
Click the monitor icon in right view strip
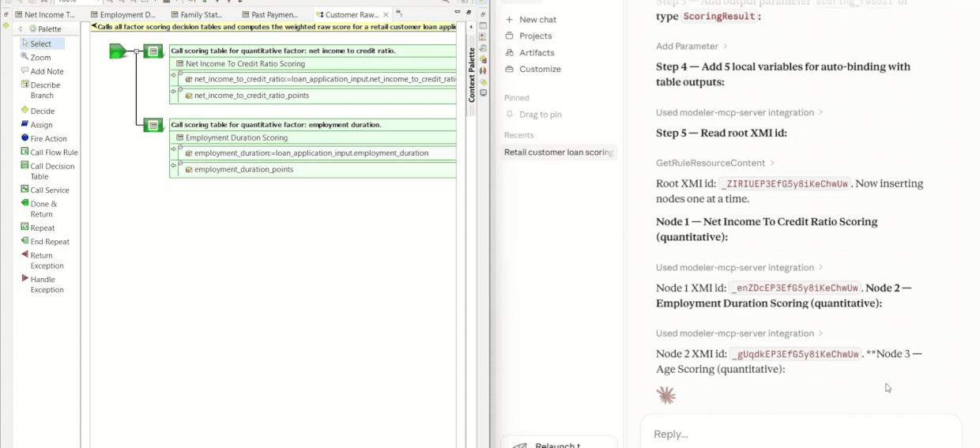pyautogui.click(x=483, y=93)
